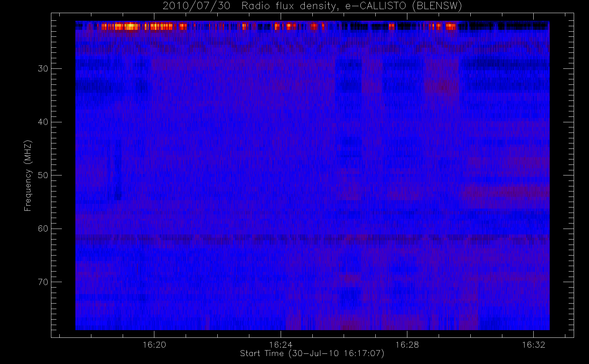The image size is (589, 364).
Task: Click the 50 MHz frequency tick label
Action: click(x=43, y=175)
